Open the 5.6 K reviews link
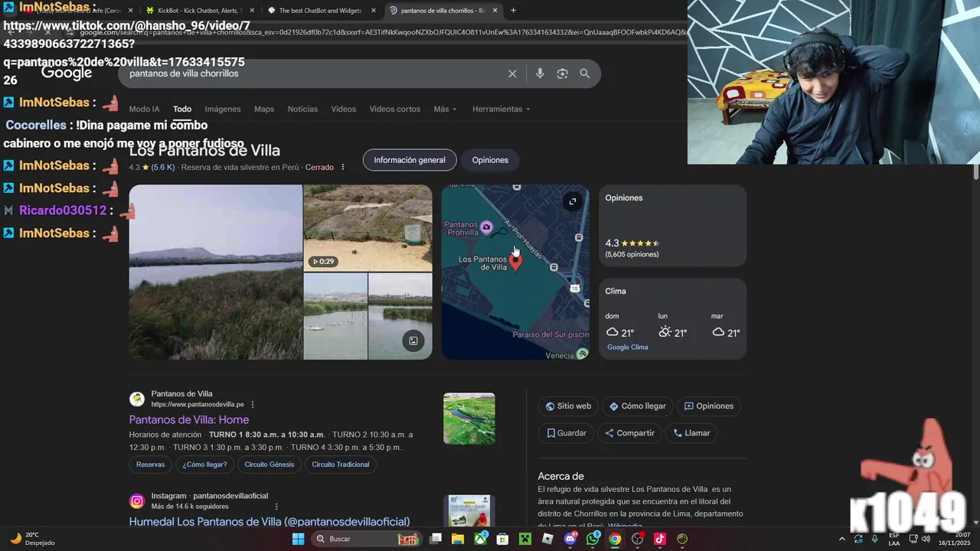Viewport: 980px width, 551px height. click(x=163, y=167)
